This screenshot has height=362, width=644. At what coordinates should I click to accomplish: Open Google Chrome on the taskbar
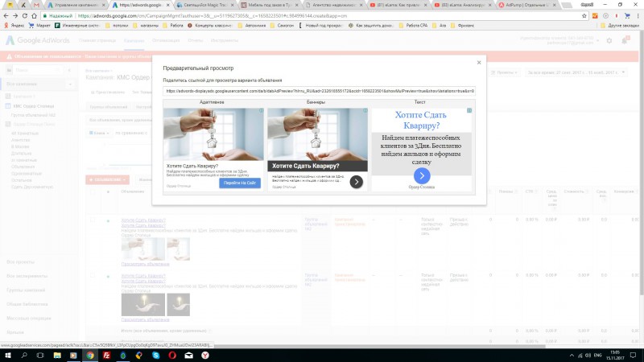[90, 356]
